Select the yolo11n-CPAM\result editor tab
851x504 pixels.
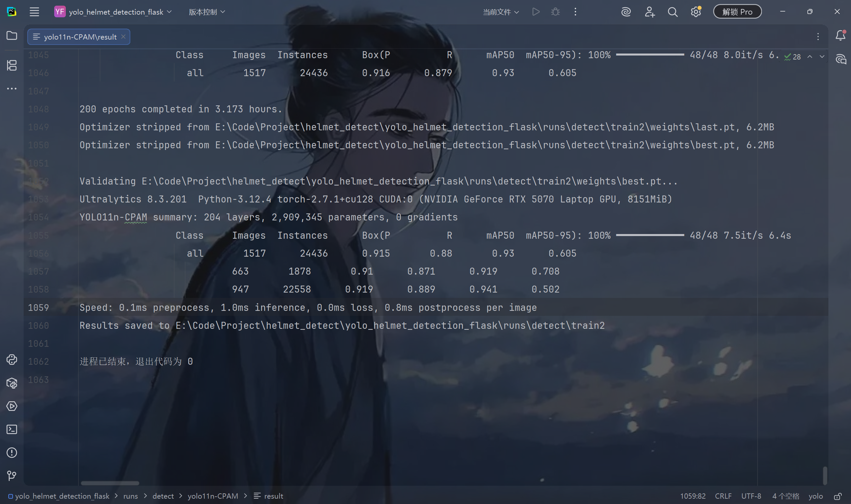pyautogui.click(x=79, y=37)
